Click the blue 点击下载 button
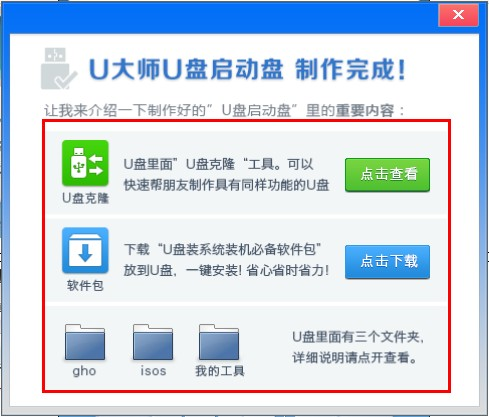489x417 pixels. click(x=387, y=262)
